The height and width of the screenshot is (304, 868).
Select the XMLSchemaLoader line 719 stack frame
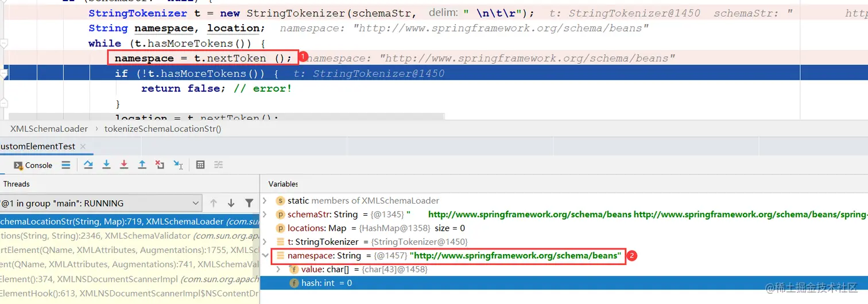point(130,221)
